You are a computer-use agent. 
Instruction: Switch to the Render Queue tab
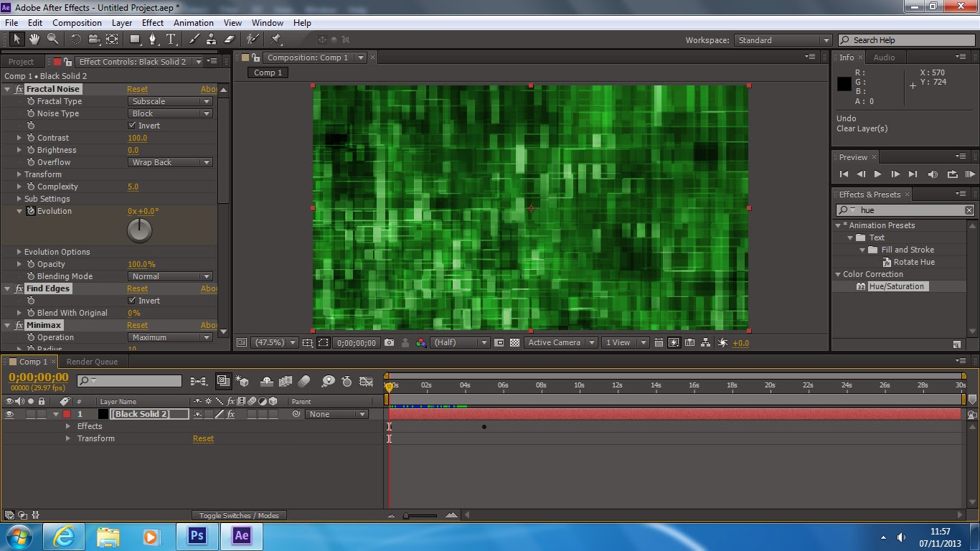click(x=92, y=362)
